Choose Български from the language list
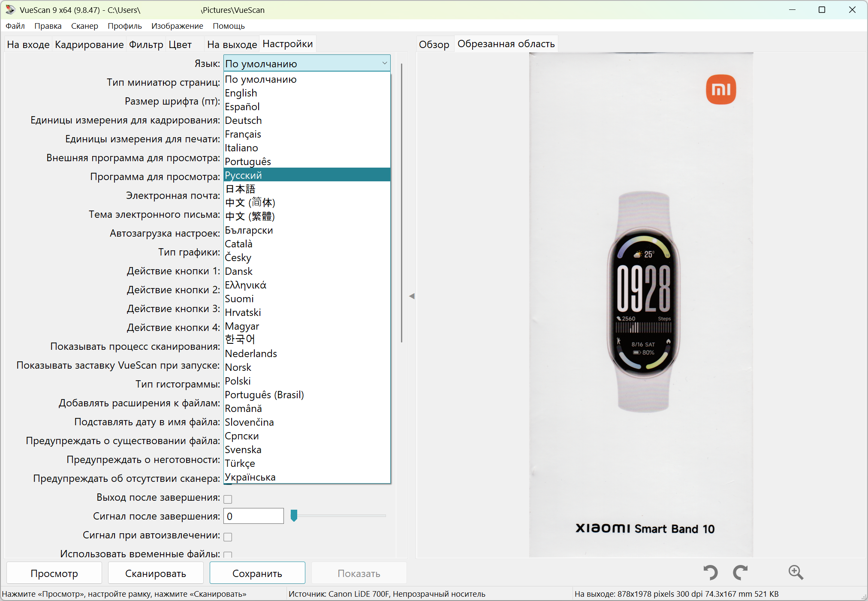868x601 pixels. click(307, 230)
